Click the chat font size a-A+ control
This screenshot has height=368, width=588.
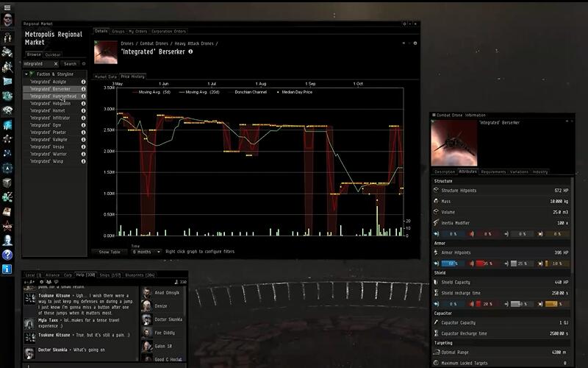click(x=29, y=282)
